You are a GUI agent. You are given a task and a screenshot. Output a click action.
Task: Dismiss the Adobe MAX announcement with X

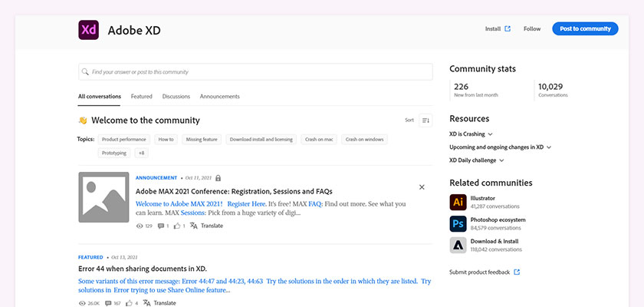[x=422, y=187]
